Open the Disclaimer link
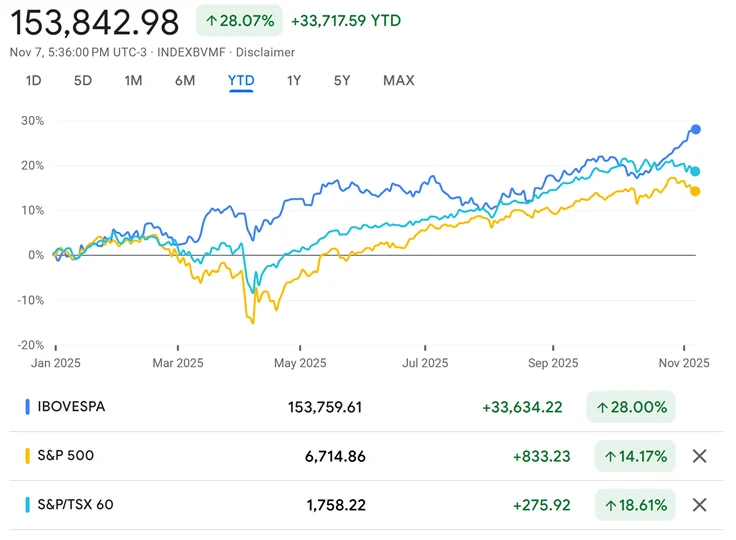 coord(267,52)
